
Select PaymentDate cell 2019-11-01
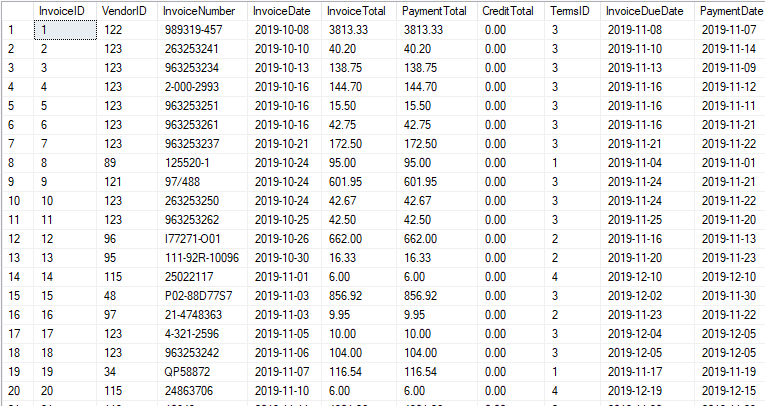[729, 163]
